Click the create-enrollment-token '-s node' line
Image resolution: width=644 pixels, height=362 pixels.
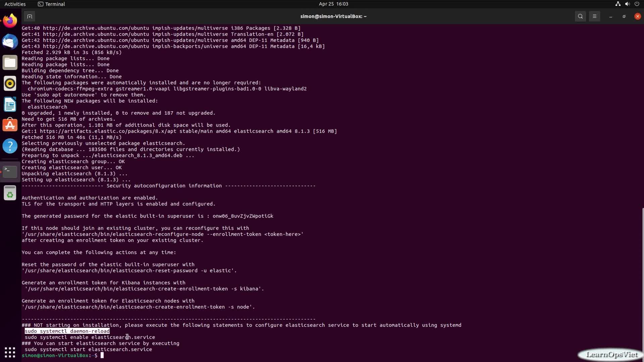(x=138, y=307)
